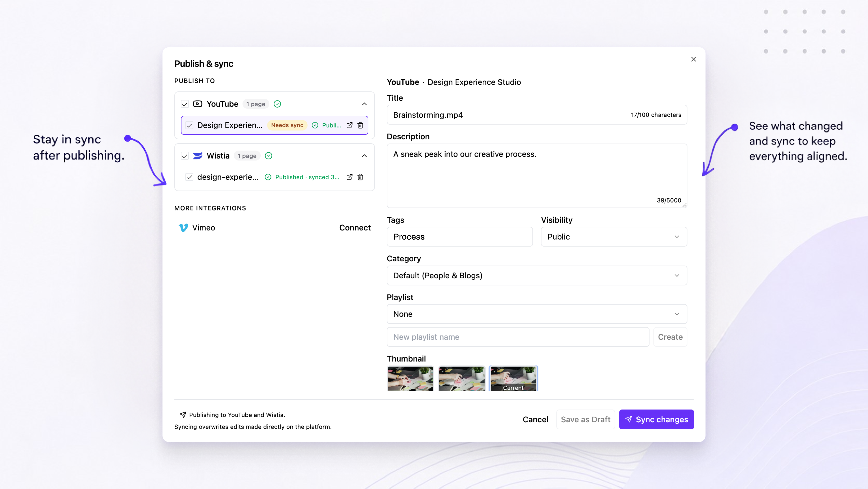
Task: Delete the Design Experience YouTube page entry
Action: pos(360,125)
